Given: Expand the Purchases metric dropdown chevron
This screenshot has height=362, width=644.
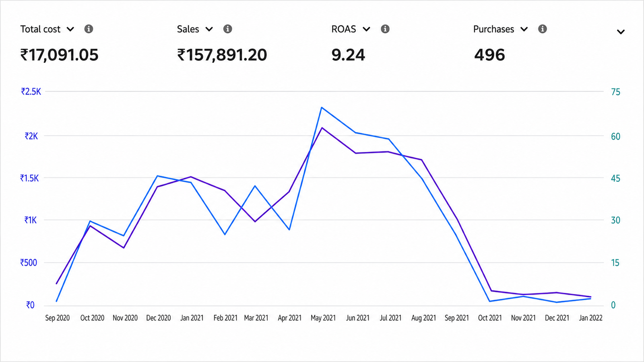Looking at the screenshot, I should tap(524, 29).
